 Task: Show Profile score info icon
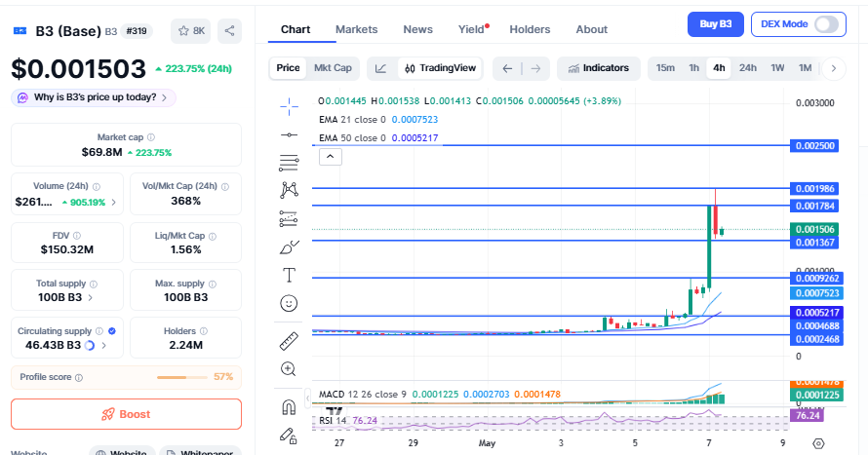click(x=79, y=378)
